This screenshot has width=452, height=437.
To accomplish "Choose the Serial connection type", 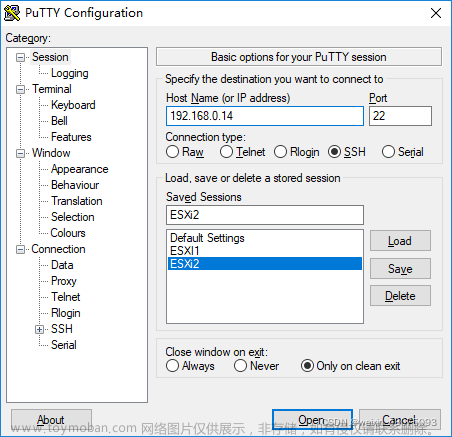I will coord(388,152).
